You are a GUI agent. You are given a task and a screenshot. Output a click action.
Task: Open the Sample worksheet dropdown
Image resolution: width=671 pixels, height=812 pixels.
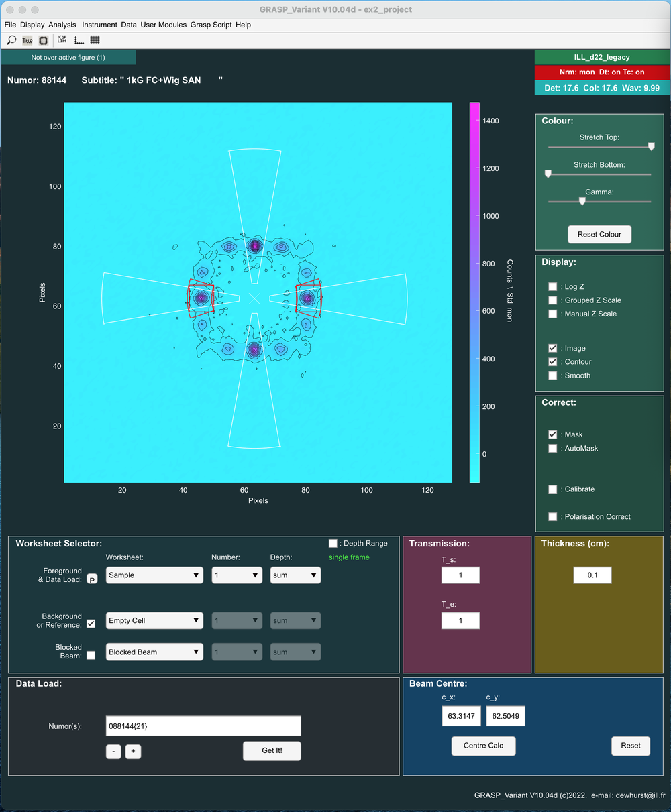click(154, 575)
